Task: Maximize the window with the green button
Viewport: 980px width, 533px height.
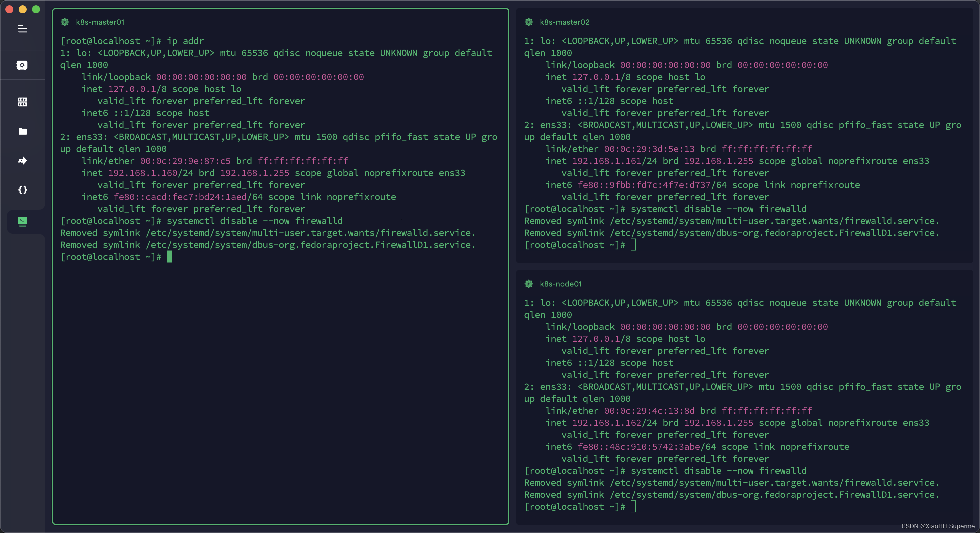Action: pyautogui.click(x=36, y=9)
